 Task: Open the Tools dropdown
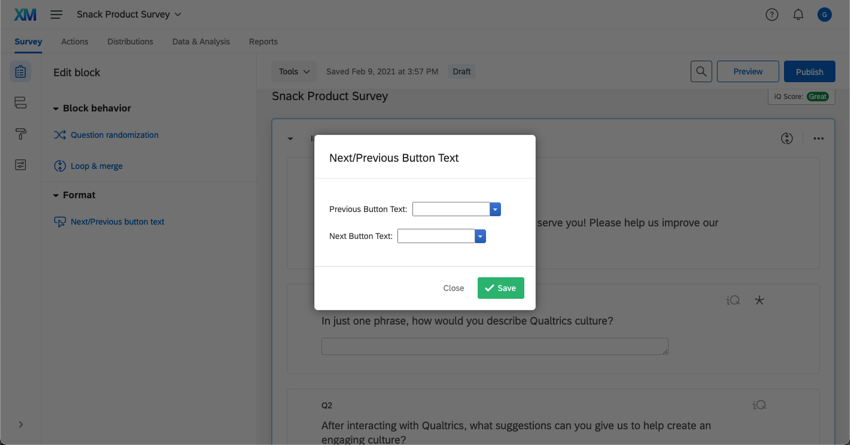(x=294, y=72)
